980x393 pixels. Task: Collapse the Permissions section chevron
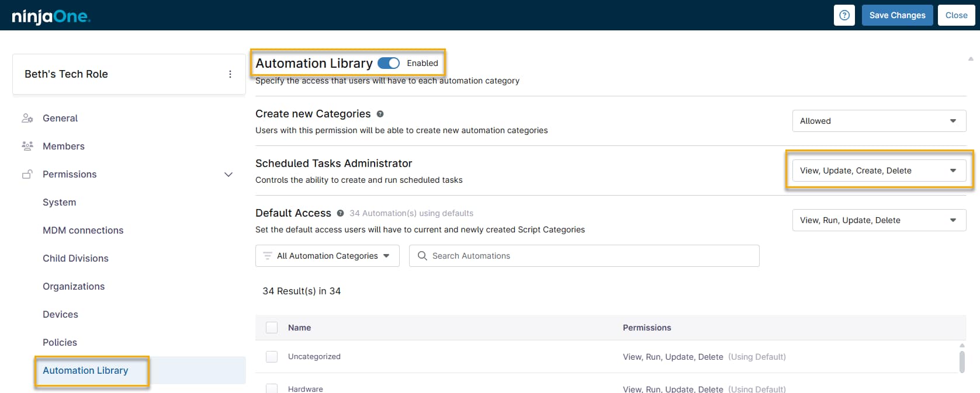[228, 174]
